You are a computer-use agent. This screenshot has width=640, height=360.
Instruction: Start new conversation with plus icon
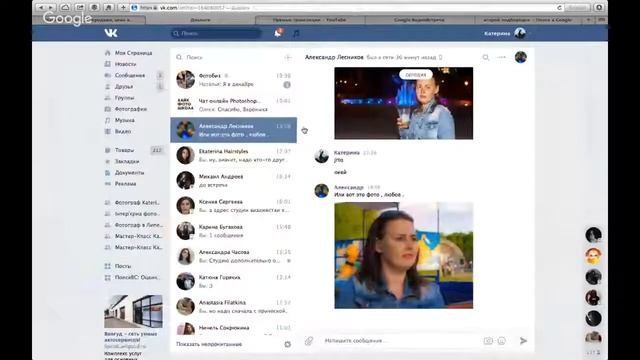coord(288,58)
